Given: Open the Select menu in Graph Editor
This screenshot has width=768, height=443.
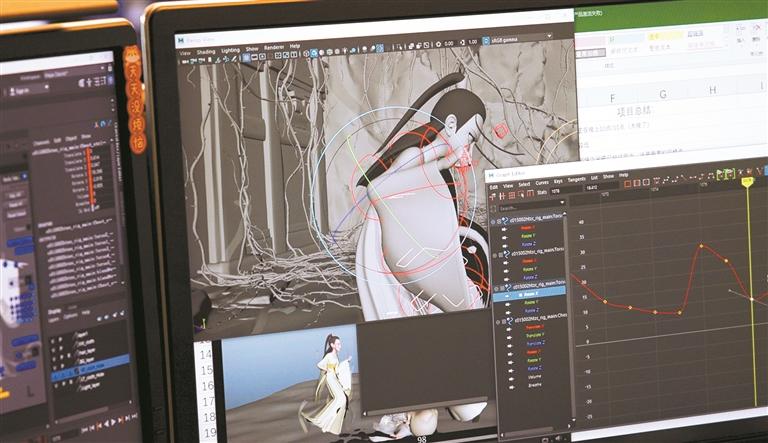Looking at the screenshot, I should click(524, 185).
